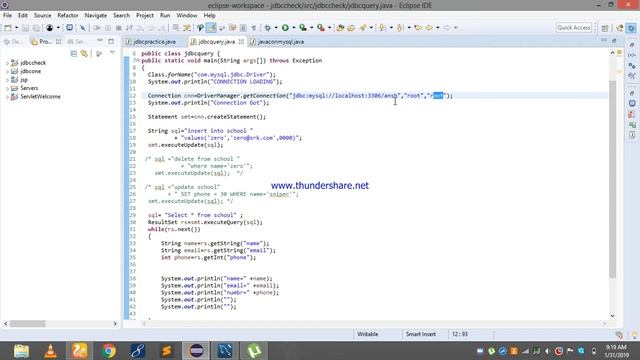Click Collapse All in Project Explorer
Image resolution: width=640 pixels, height=360 pixels.
73,53
